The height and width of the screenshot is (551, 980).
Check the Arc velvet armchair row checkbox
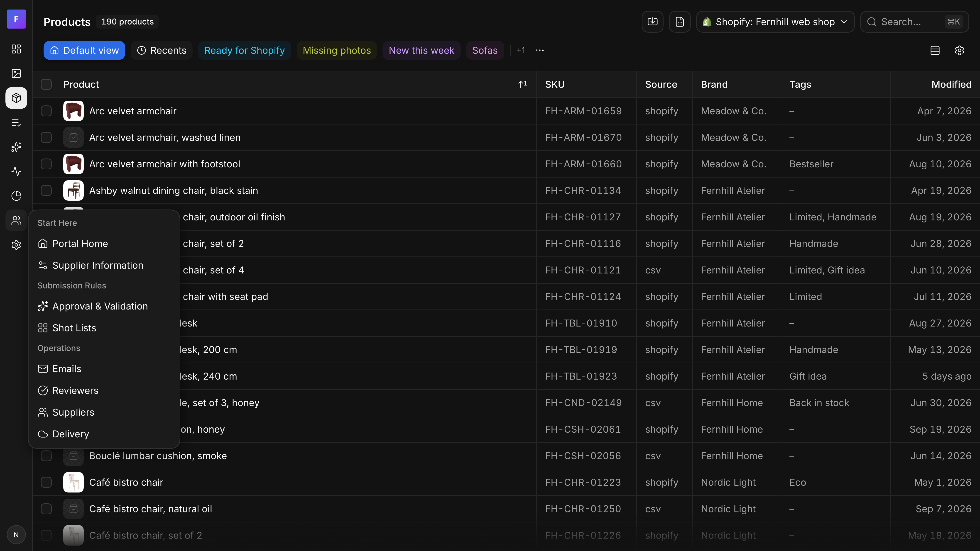point(47,111)
